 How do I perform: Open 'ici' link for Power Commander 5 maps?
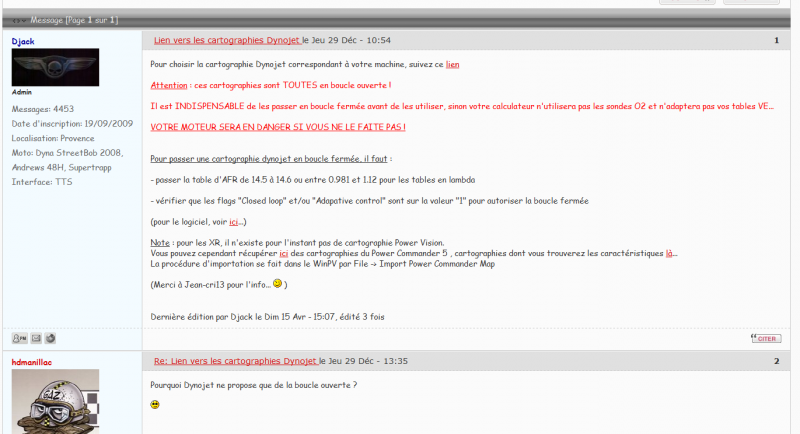284,253
